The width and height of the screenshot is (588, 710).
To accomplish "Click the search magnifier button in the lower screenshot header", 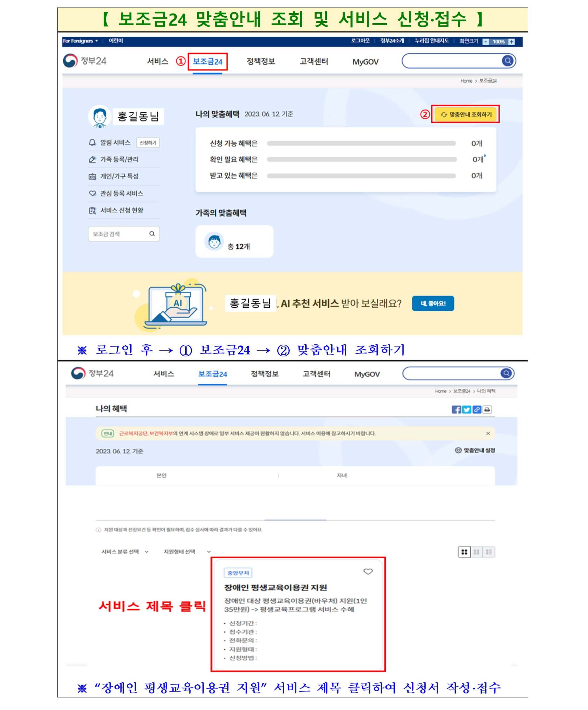I will click(x=506, y=373).
